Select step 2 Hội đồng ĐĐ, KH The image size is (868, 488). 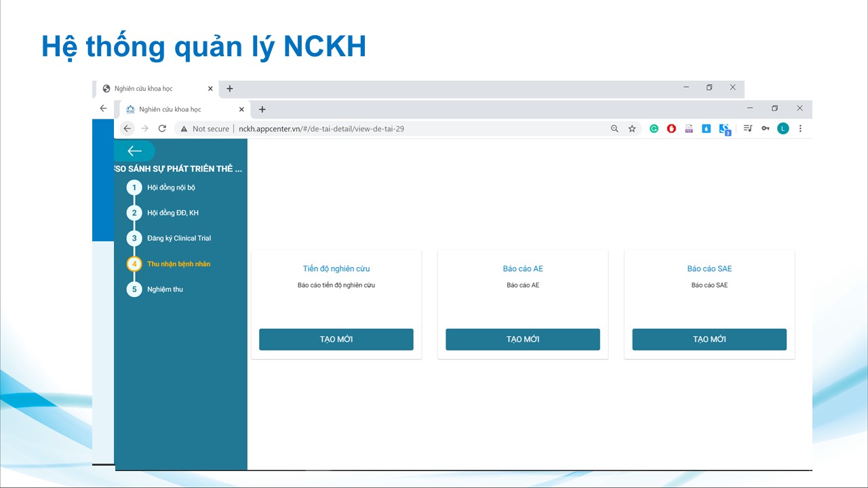pyautogui.click(x=172, y=213)
